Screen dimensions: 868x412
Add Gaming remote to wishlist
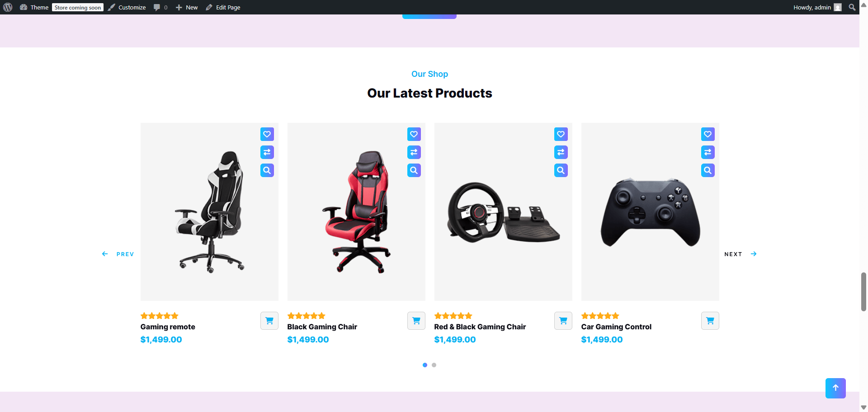[x=267, y=134]
